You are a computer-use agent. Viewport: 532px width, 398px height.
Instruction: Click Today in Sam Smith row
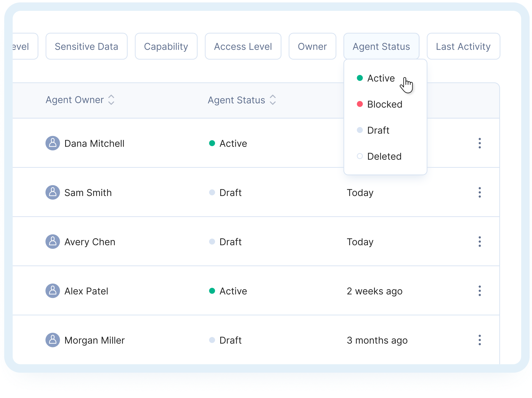pyautogui.click(x=360, y=192)
